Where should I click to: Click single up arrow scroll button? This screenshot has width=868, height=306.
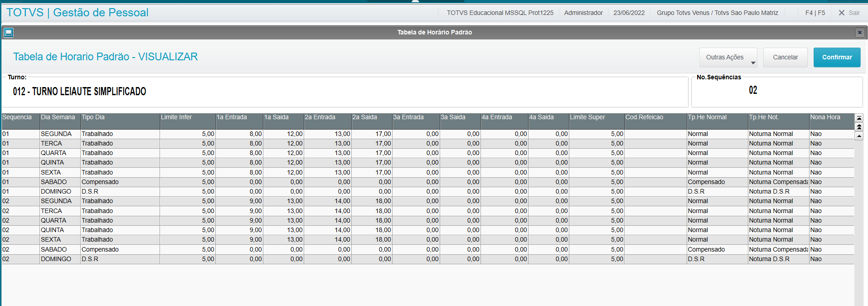click(859, 136)
